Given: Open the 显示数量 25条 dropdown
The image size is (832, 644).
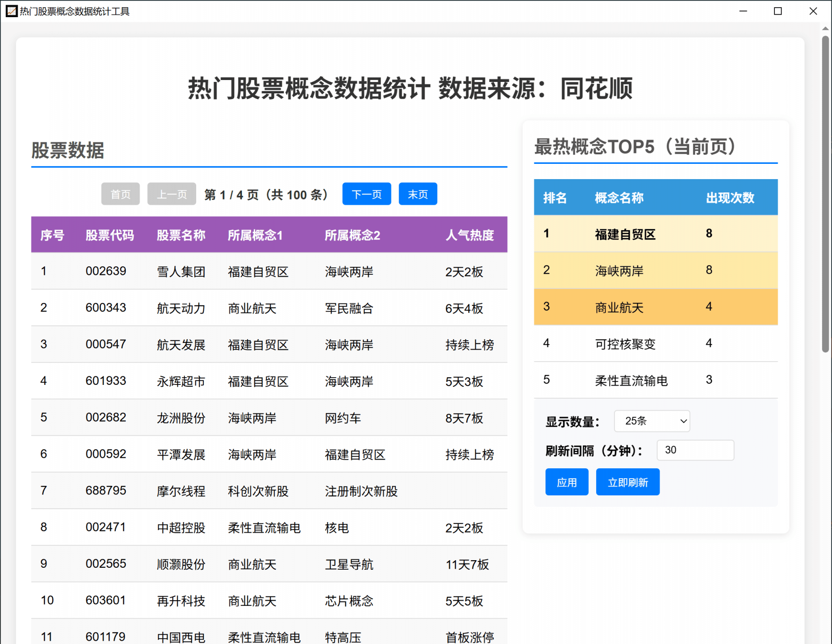Looking at the screenshot, I should point(652,421).
